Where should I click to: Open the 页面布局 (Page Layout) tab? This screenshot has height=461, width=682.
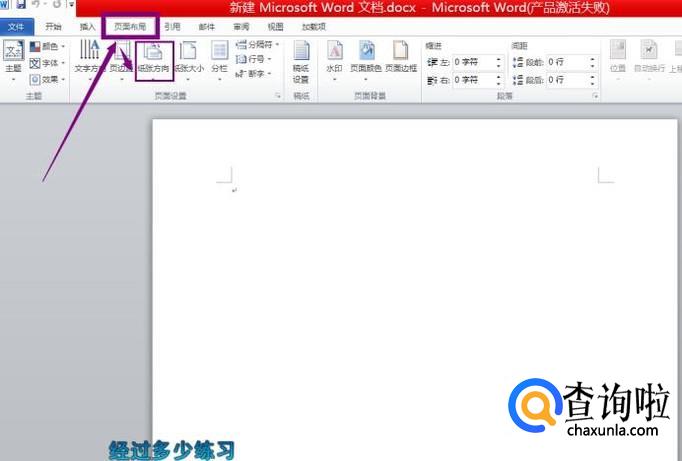(x=130, y=27)
